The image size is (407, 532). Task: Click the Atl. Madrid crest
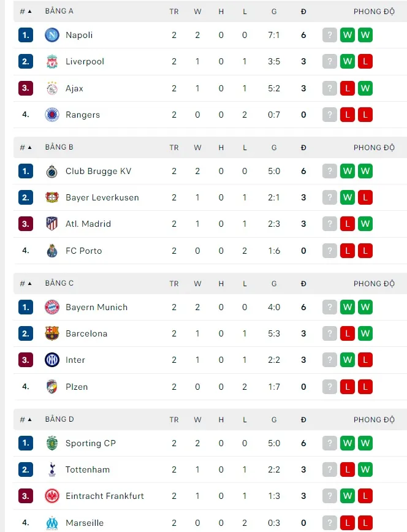tap(51, 224)
